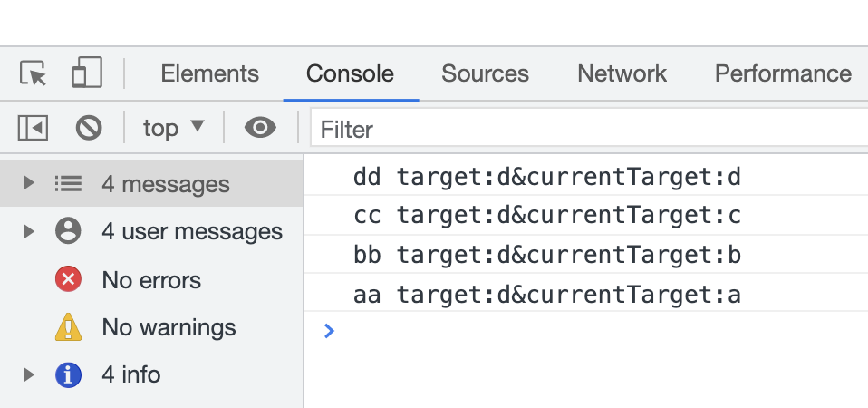Screen dimensions: 868x408
Task: Create a live expression with eye icon
Action: tap(260, 129)
